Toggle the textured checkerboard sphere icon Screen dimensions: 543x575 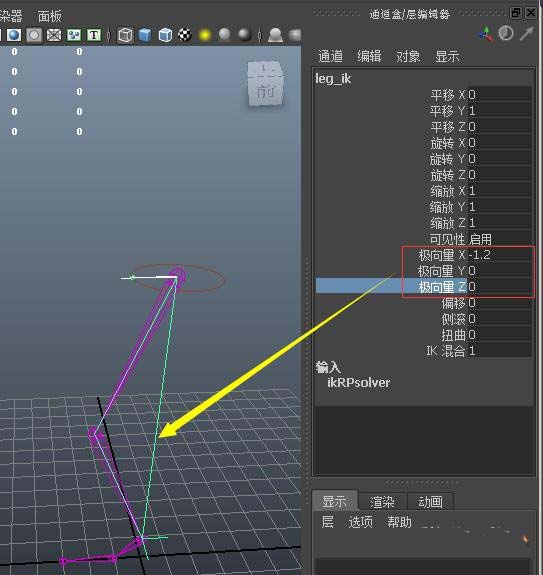pos(185,35)
